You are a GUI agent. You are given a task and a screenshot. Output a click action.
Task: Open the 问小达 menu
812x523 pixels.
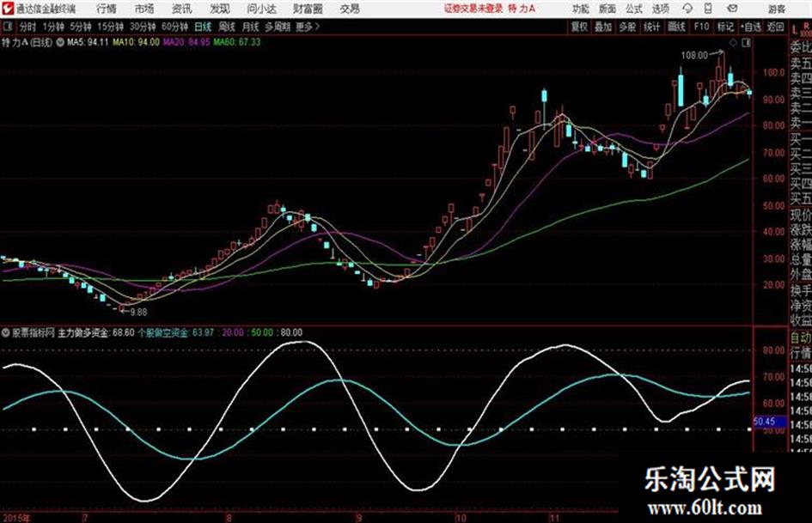[261, 9]
